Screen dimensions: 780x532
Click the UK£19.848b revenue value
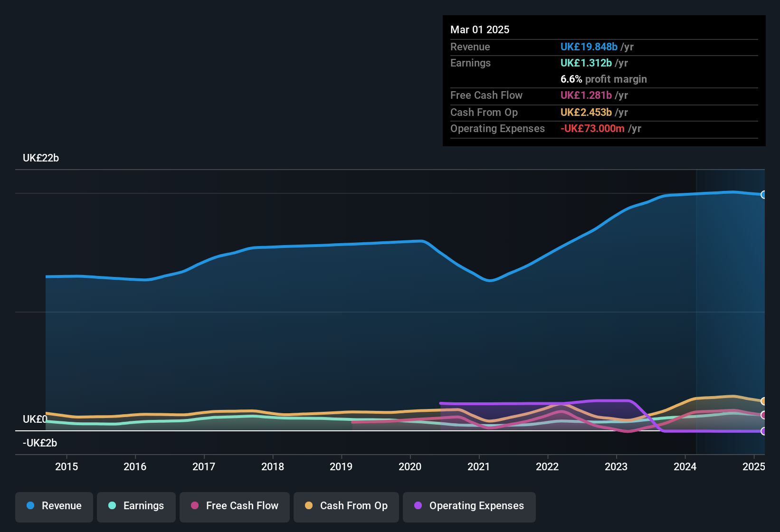tap(589, 47)
